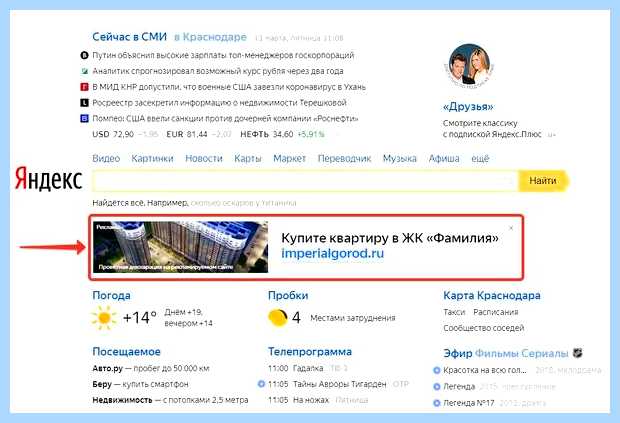This screenshot has height=423, width=620.
Task: Open the Новости tab
Action: pyautogui.click(x=204, y=159)
